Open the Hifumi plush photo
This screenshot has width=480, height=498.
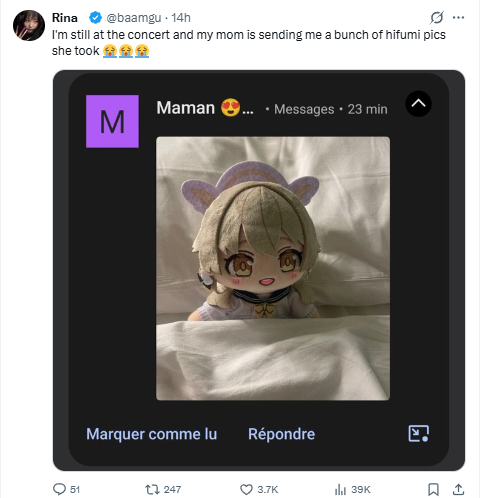tap(273, 268)
